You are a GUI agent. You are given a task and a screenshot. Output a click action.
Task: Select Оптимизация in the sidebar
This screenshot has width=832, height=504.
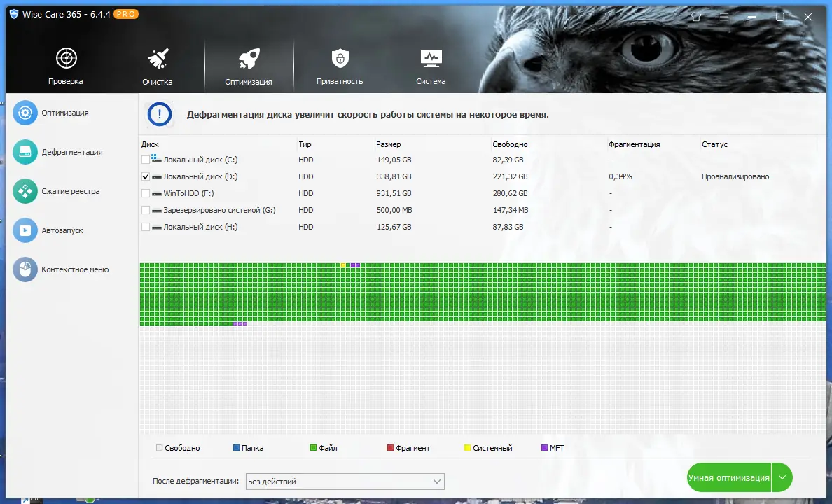64,113
